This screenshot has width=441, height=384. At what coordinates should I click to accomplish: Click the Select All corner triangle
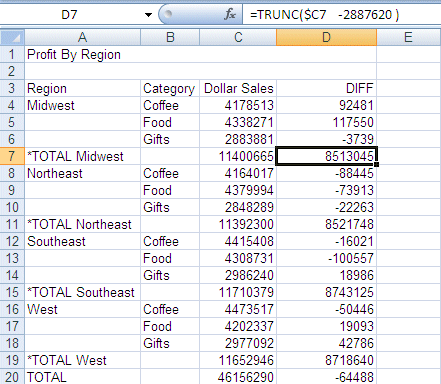click(12, 37)
